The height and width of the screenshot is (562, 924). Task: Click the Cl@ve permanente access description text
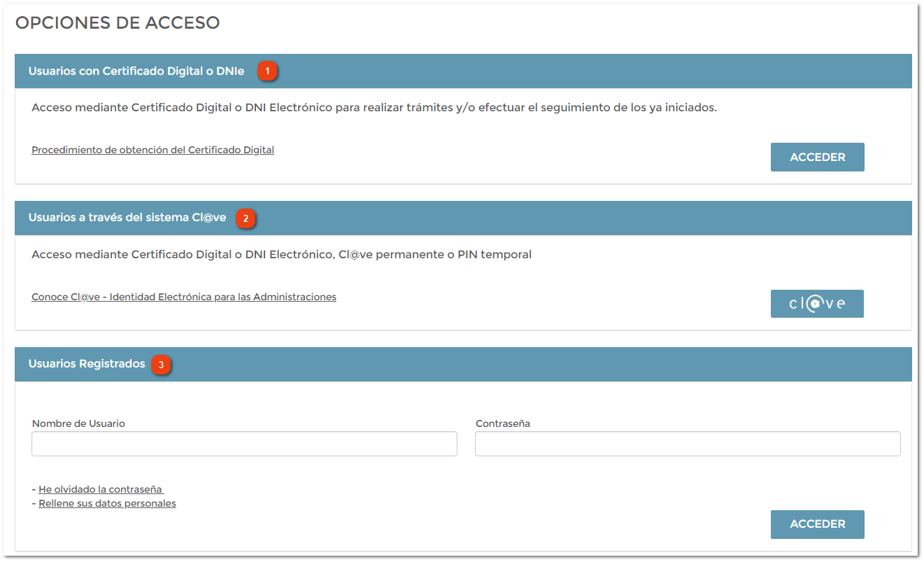(280, 254)
